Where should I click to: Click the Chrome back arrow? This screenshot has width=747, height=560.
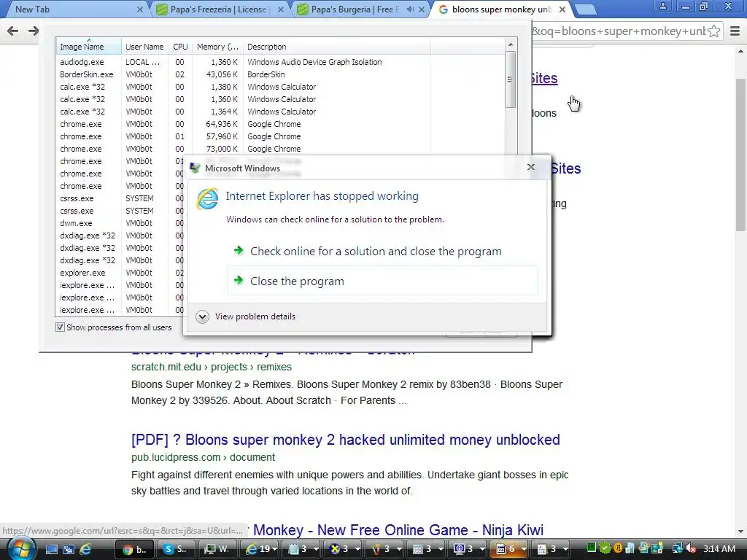click(x=12, y=31)
